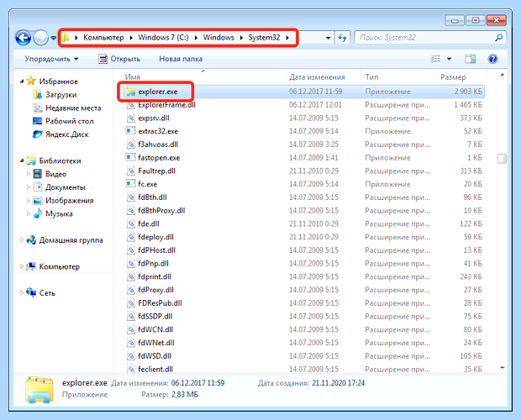Click the Яндекс.Диск icon in sidebar
The height and width of the screenshot is (420, 521).
[x=37, y=134]
